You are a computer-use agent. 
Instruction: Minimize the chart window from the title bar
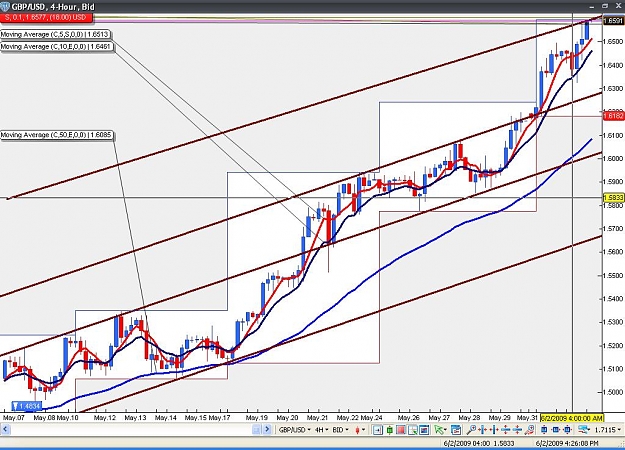tap(593, 6)
